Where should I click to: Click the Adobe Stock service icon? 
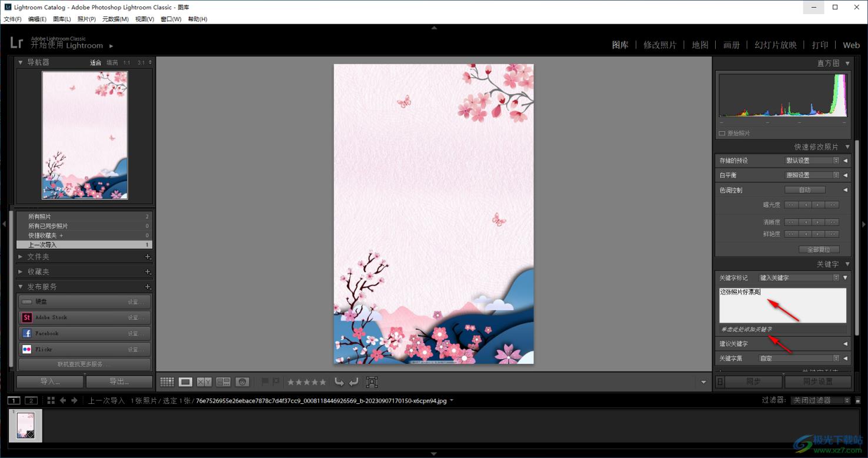[x=26, y=317]
